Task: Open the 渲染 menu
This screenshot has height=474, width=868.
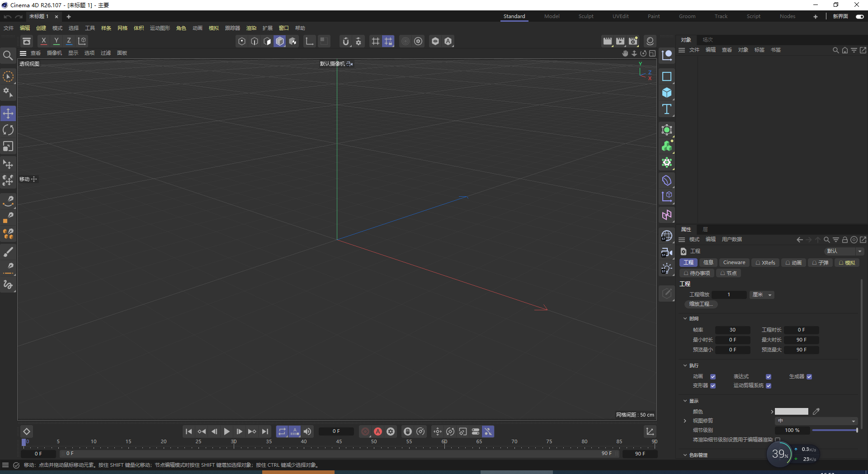Action: pos(251,28)
